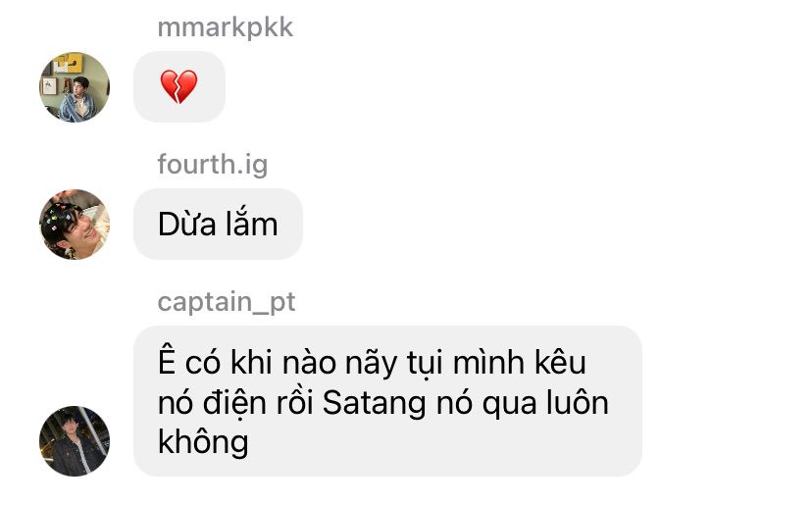Click the word "Satang" in captain_pt's message

click(x=374, y=402)
